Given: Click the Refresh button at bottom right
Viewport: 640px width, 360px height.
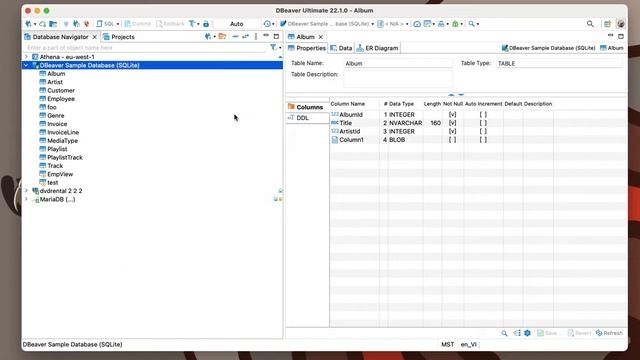Looking at the screenshot, I should coord(609,333).
